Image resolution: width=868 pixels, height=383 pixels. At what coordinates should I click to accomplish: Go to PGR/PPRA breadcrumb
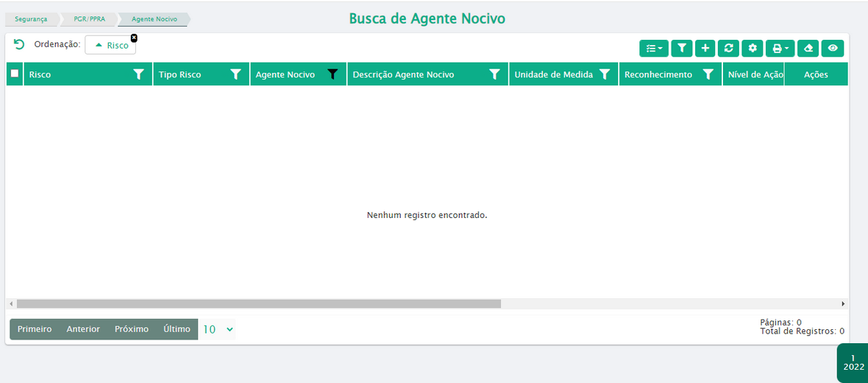click(x=89, y=19)
